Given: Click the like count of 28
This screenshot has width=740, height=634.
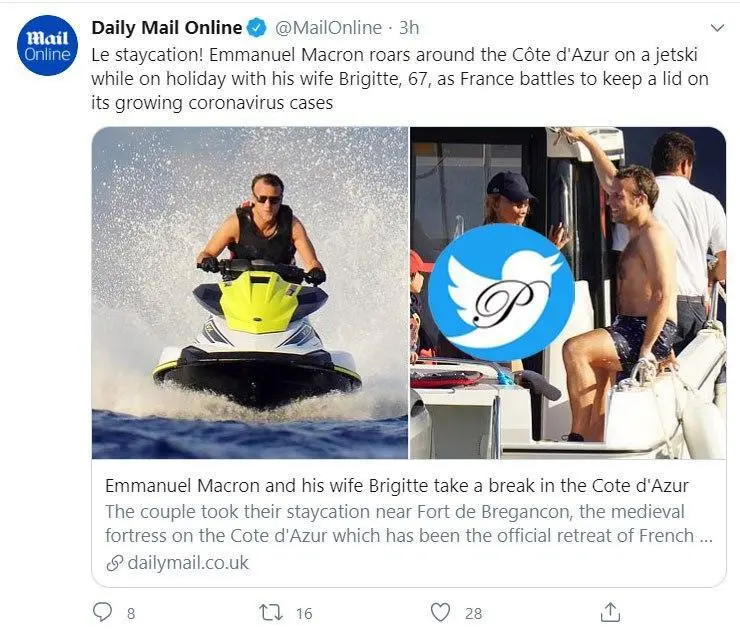Looking at the screenshot, I should click(x=473, y=613).
